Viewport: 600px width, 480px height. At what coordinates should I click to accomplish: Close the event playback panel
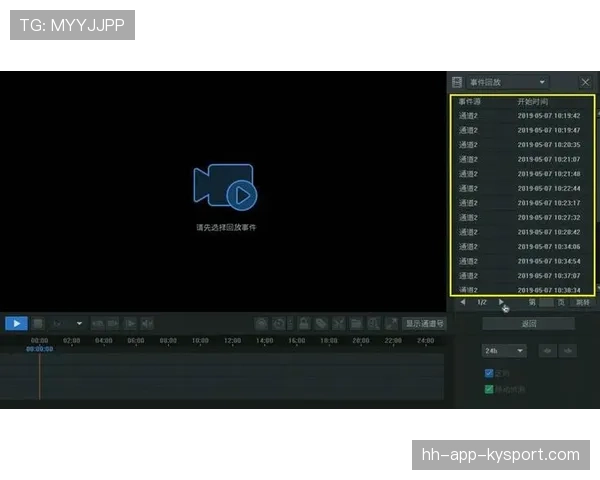pyautogui.click(x=585, y=82)
